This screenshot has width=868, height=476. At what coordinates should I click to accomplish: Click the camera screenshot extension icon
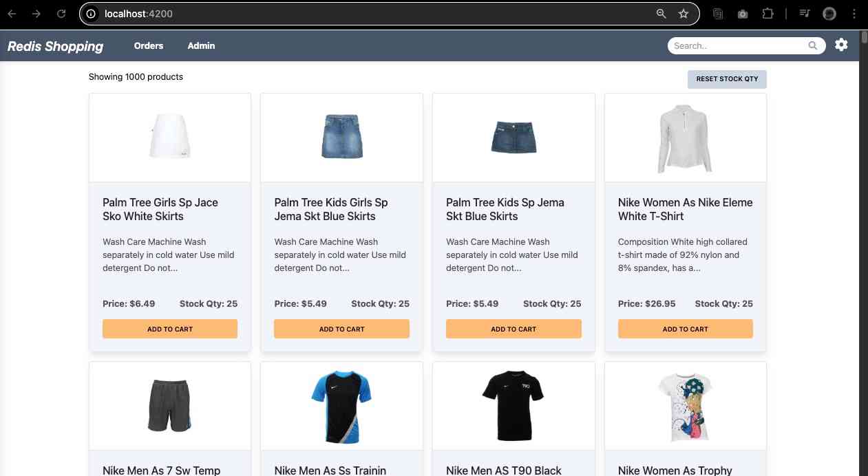743,14
